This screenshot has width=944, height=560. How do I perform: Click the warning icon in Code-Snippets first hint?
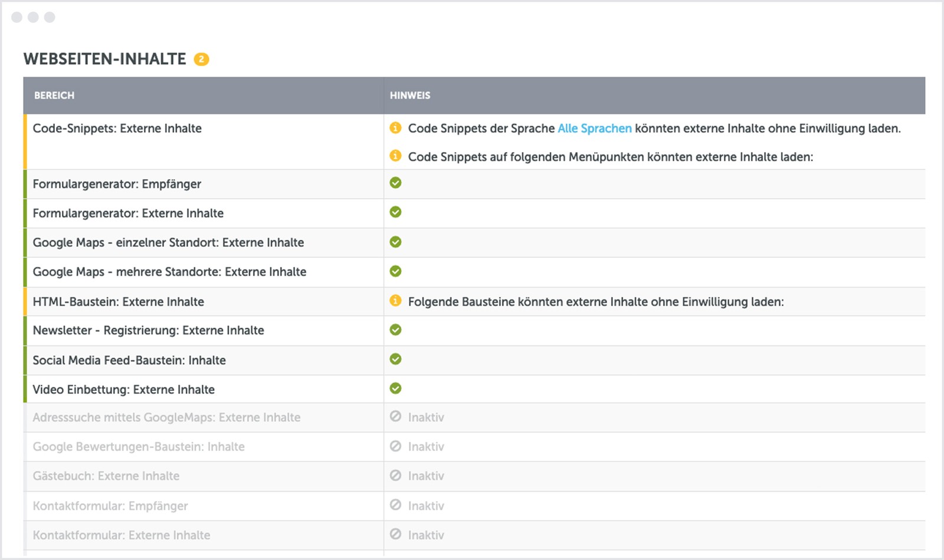[395, 128]
